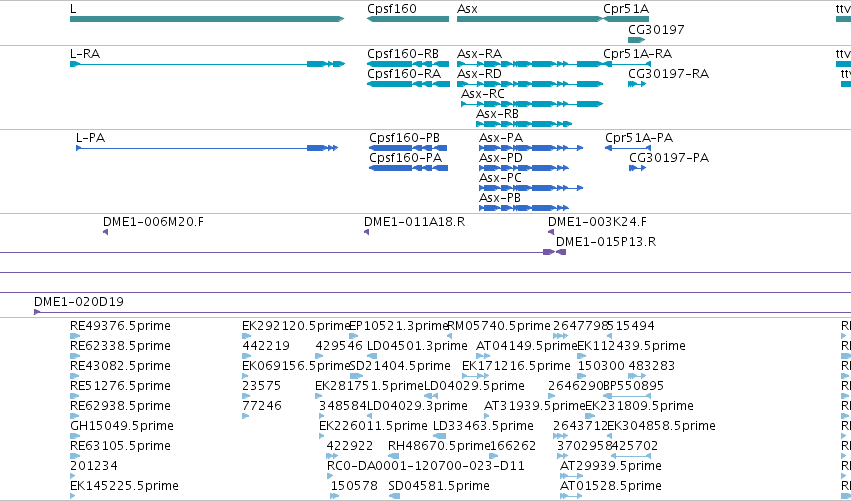Click the 201234 EST entry
The height and width of the screenshot is (501, 851).
[x=73, y=476]
